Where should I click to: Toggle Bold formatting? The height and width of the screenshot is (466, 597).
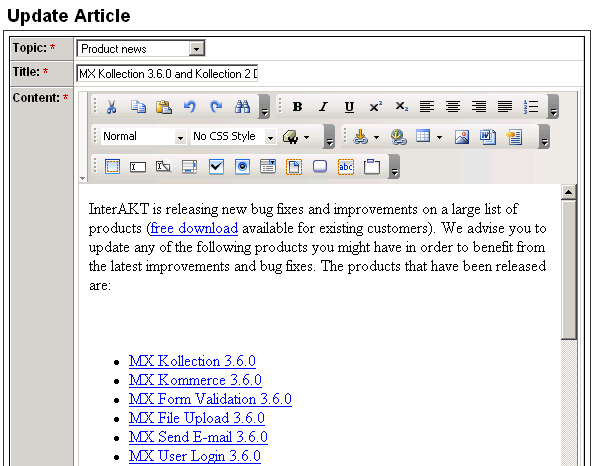tap(297, 107)
